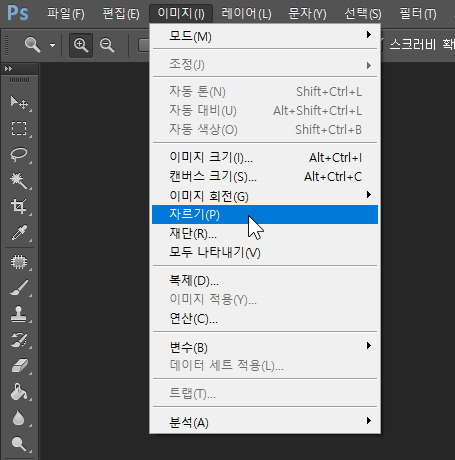Open the tool preset picker arrow

tap(52, 45)
